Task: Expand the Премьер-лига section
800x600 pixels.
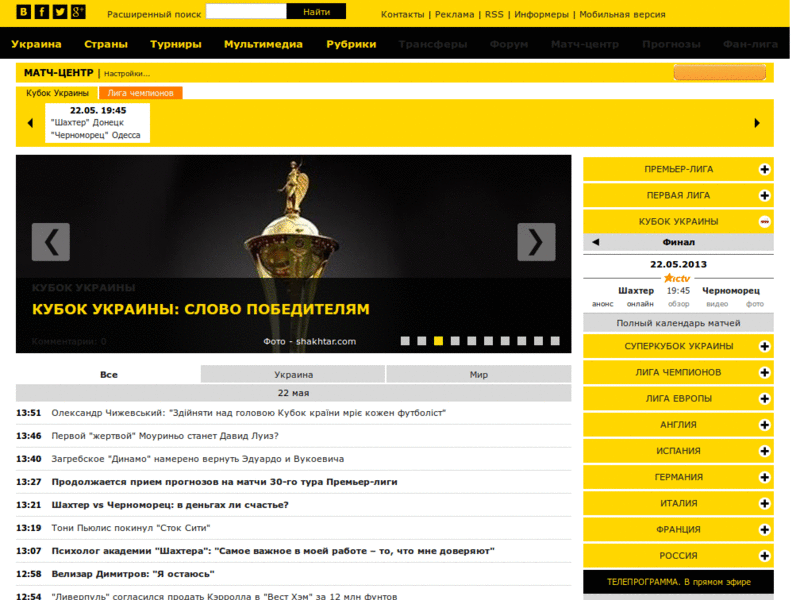Action: click(764, 169)
